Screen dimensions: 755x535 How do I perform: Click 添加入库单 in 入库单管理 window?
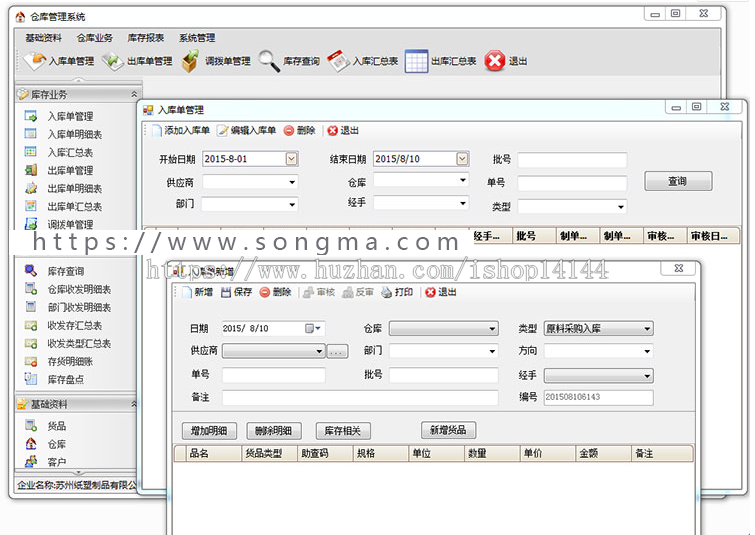click(x=181, y=130)
